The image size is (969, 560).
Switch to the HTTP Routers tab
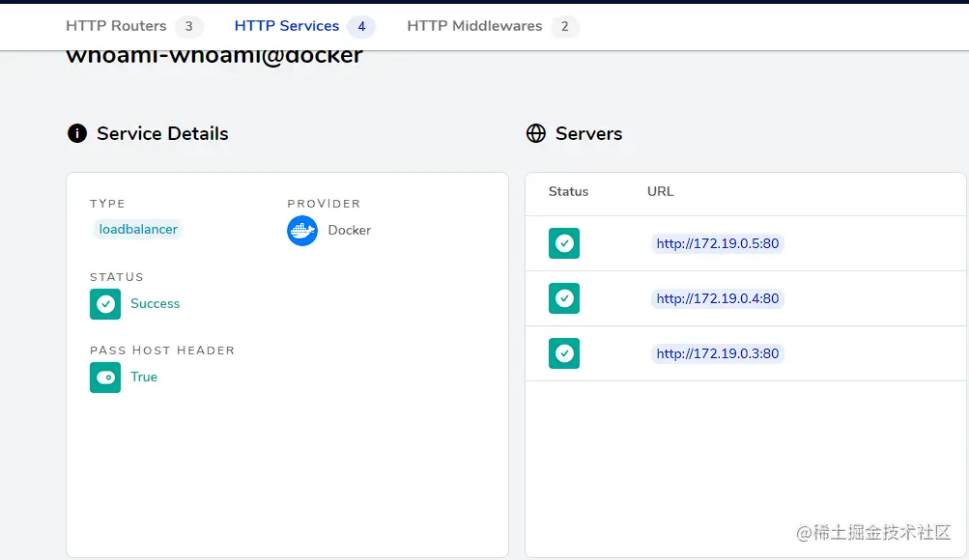[x=114, y=26]
